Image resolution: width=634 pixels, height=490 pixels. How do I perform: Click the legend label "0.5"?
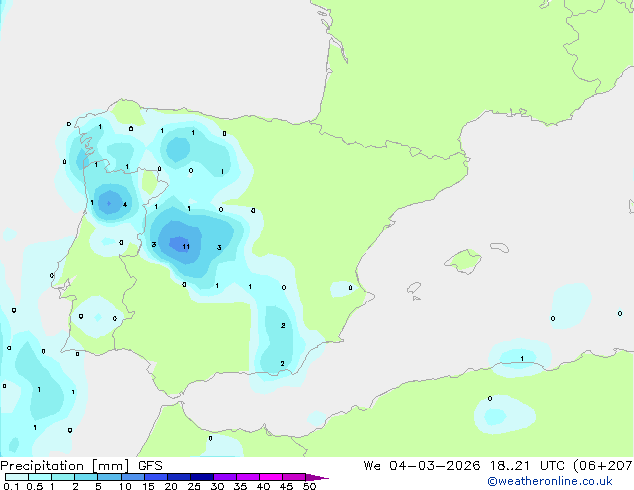coord(35,486)
